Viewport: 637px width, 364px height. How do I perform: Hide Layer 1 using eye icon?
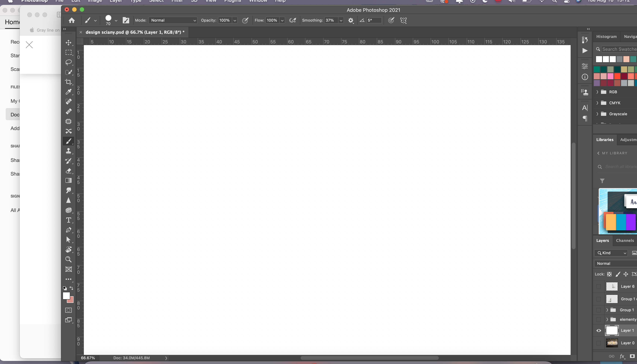coord(598,330)
